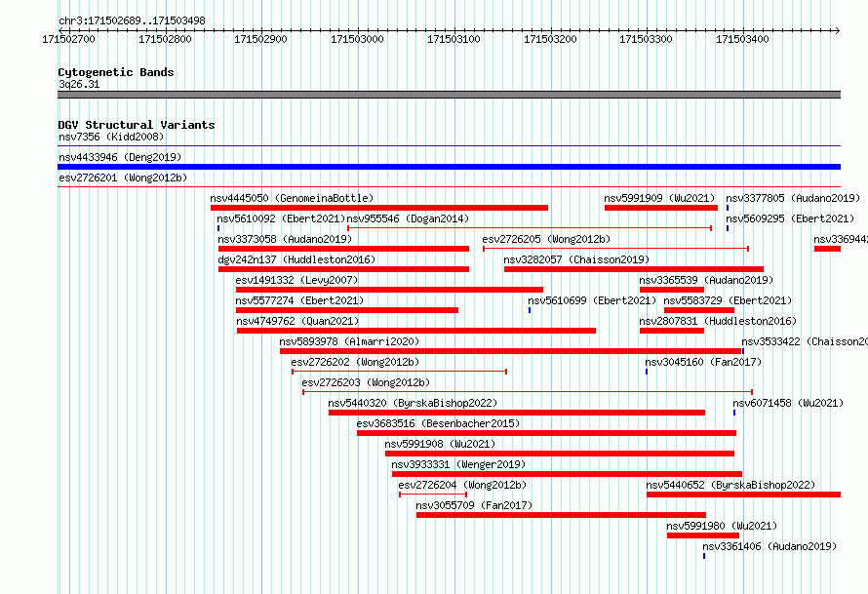The height and width of the screenshot is (594, 868).
Task: Click the thin line under esv2726204
Action: (433, 495)
